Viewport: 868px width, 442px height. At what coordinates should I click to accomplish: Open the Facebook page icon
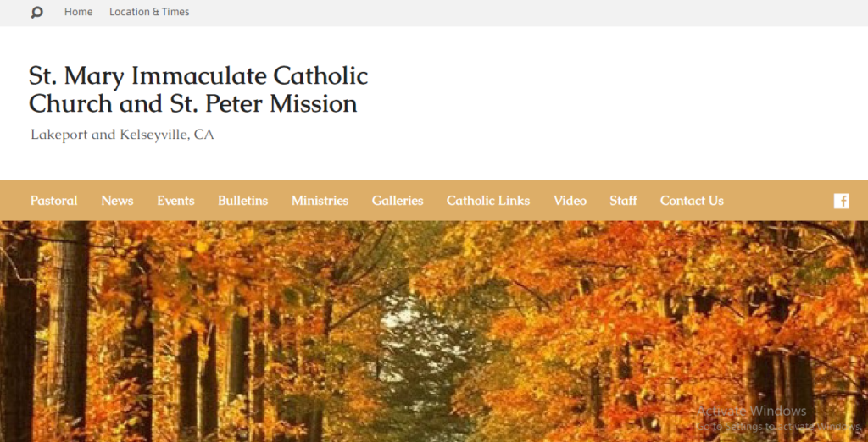(841, 201)
